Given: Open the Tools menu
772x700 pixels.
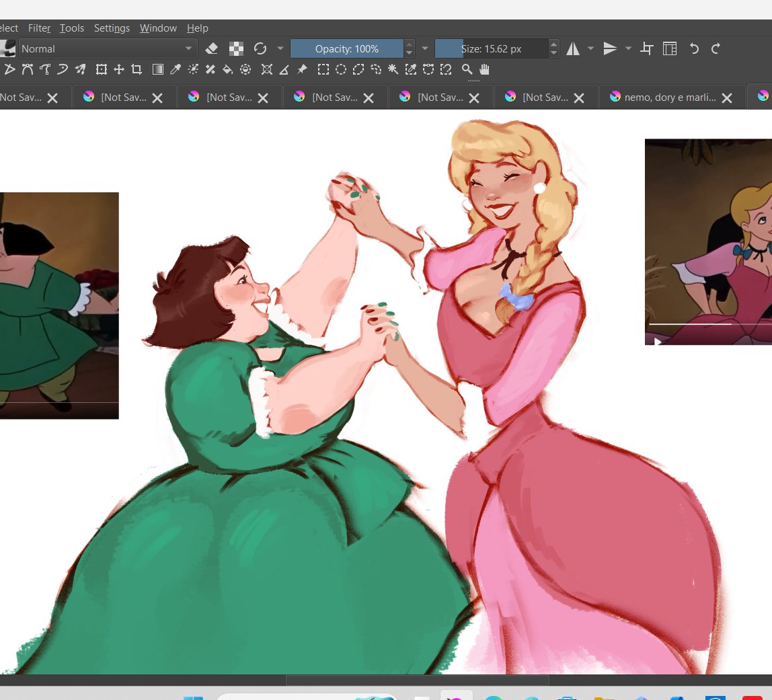Looking at the screenshot, I should coord(72,28).
